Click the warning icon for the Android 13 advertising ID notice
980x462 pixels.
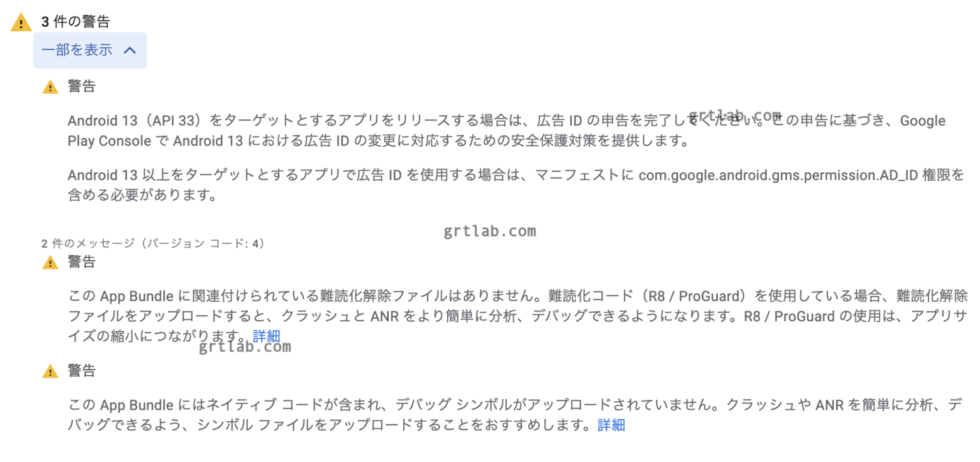(x=50, y=87)
